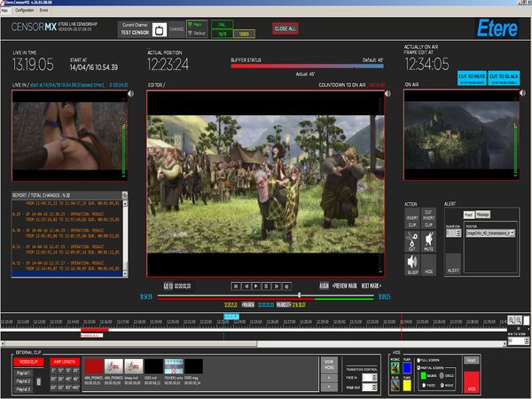
Task: Click the horizontal timeline scrollbar
Action: click(253, 344)
